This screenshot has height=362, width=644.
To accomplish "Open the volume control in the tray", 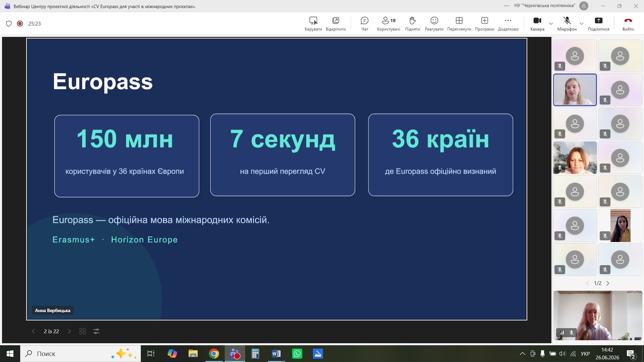I will 562,354.
